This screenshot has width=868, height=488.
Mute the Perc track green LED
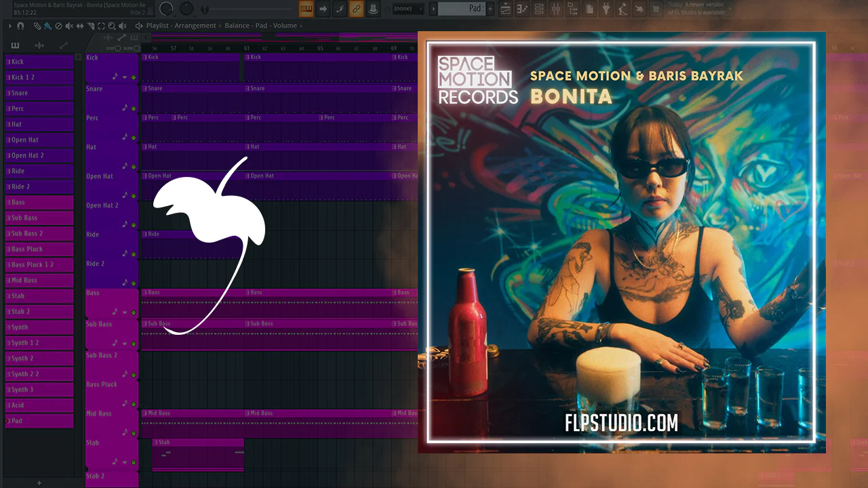(x=134, y=138)
